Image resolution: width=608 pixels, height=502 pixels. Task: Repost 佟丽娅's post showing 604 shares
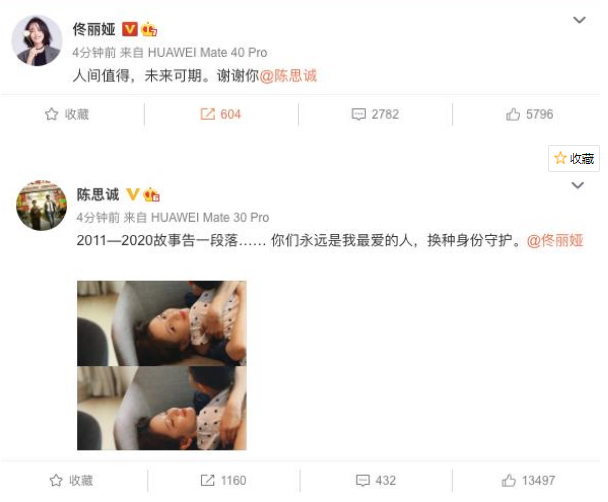click(x=221, y=114)
